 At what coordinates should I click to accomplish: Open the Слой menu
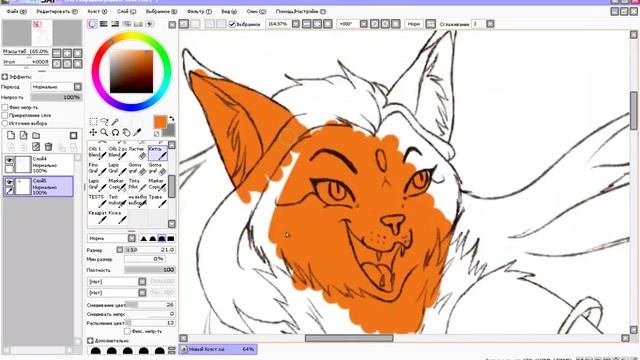tap(127, 12)
